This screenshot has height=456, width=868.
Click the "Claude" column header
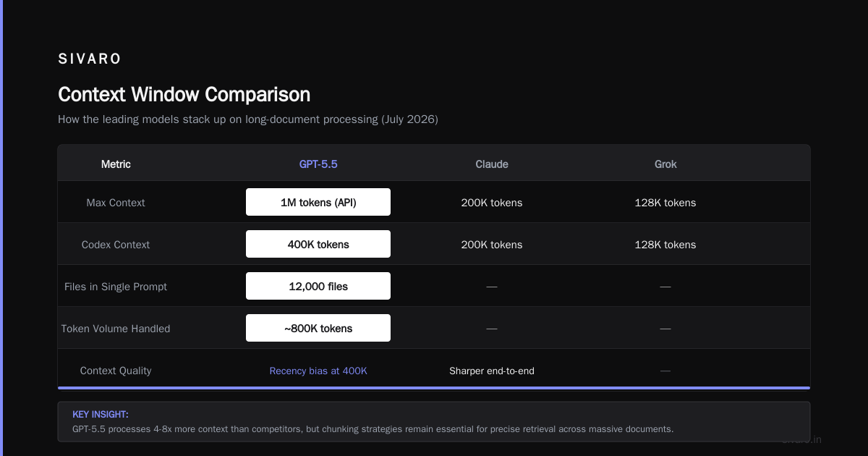[492, 164]
